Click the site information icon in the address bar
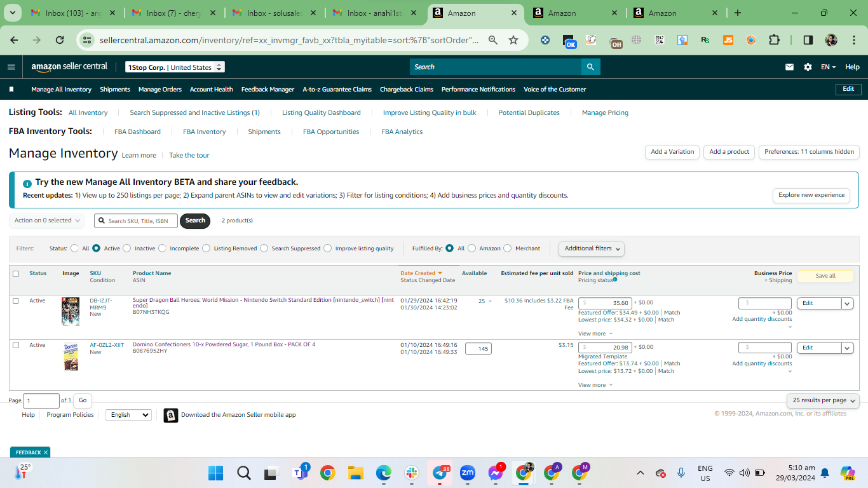 coord(88,40)
